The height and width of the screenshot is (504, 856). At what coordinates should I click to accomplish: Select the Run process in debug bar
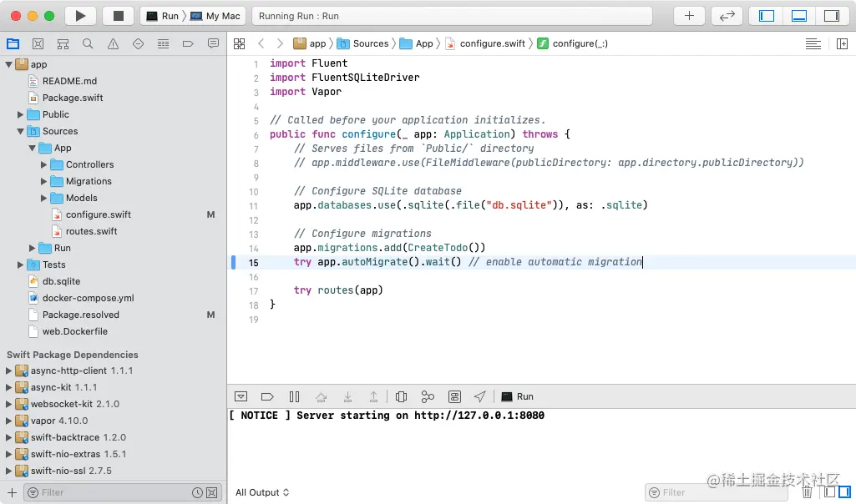(x=518, y=396)
